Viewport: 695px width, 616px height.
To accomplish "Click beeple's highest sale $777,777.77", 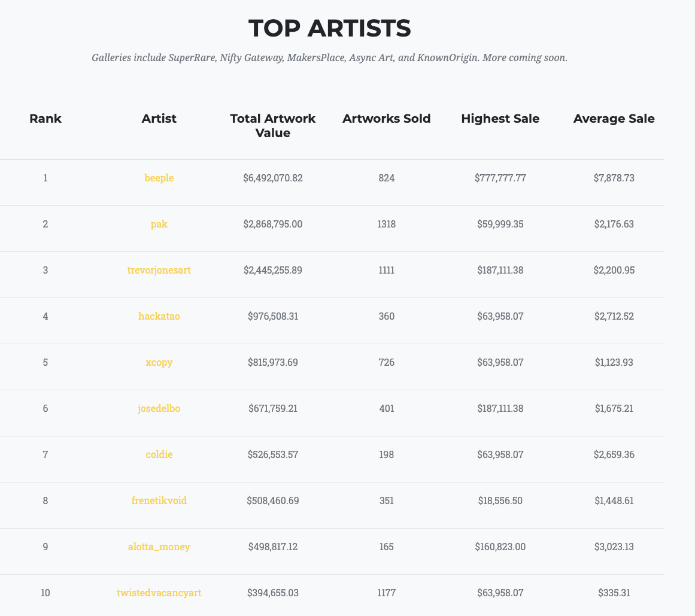I will point(500,178).
